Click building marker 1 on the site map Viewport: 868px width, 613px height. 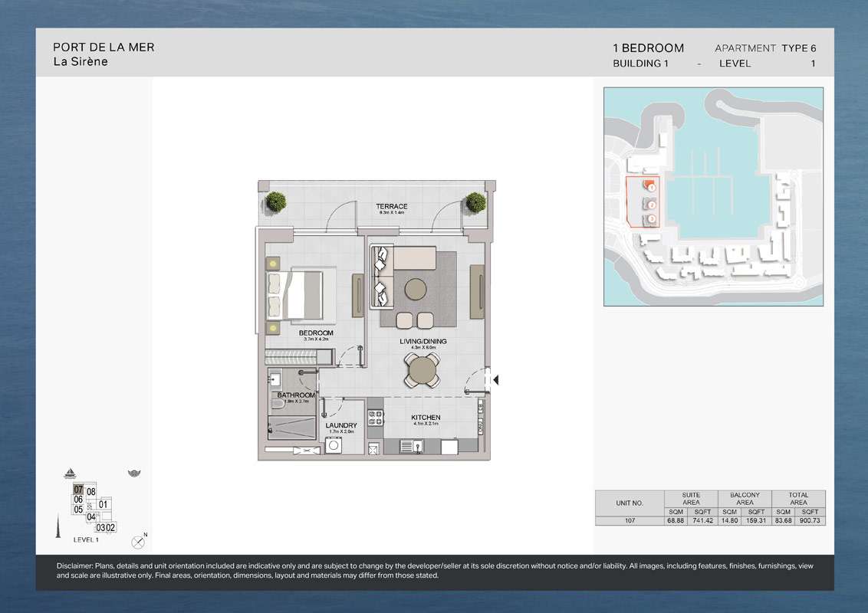[651, 187]
